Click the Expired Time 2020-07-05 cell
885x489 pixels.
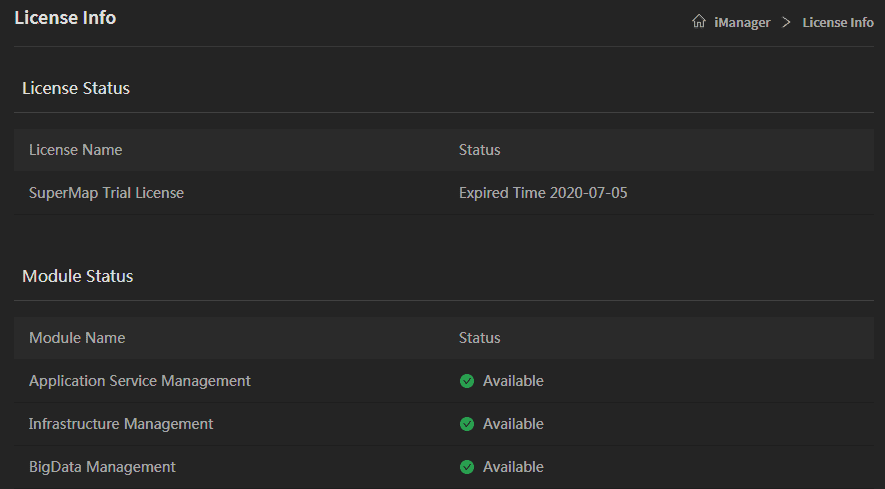(x=543, y=193)
